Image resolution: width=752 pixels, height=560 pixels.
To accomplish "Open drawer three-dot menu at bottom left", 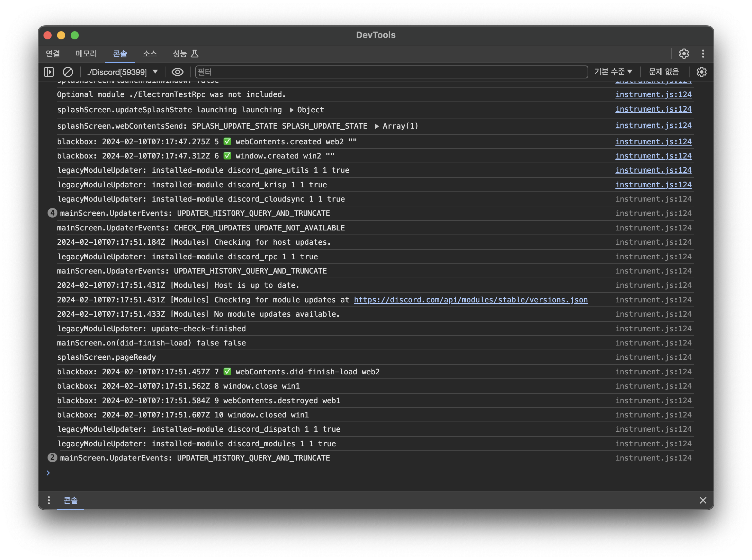I will point(49,500).
